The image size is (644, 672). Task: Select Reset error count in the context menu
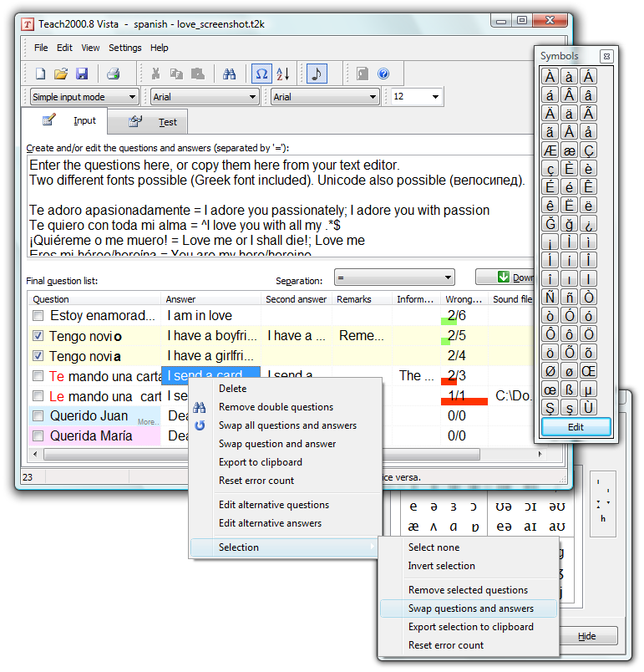tap(256, 481)
